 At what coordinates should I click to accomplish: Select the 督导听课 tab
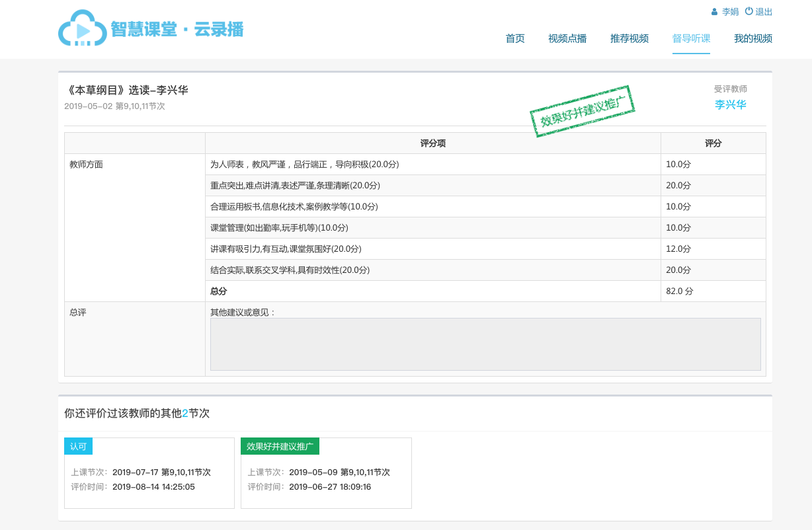(x=691, y=38)
